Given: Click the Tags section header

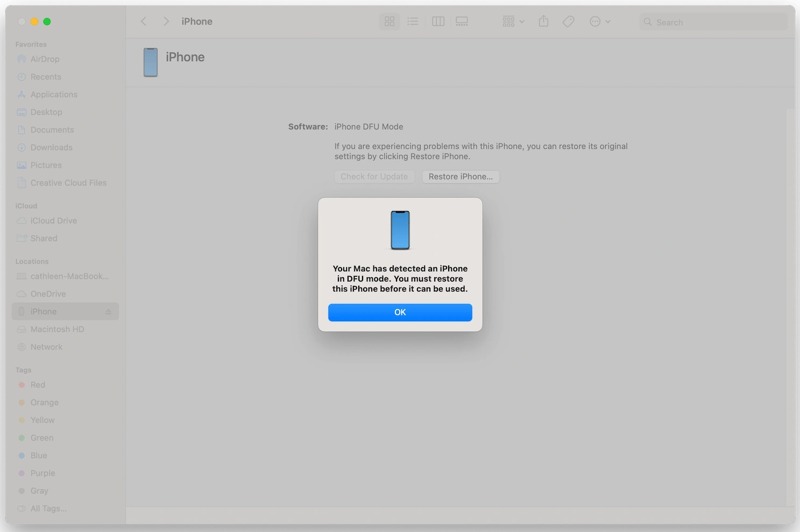Looking at the screenshot, I should click(23, 370).
